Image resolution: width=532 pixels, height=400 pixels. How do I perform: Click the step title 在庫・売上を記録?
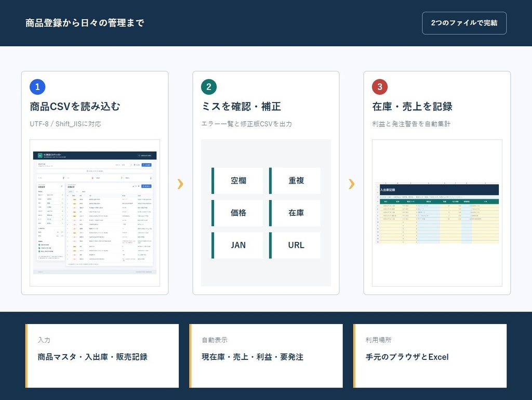click(x=412, y=106)
